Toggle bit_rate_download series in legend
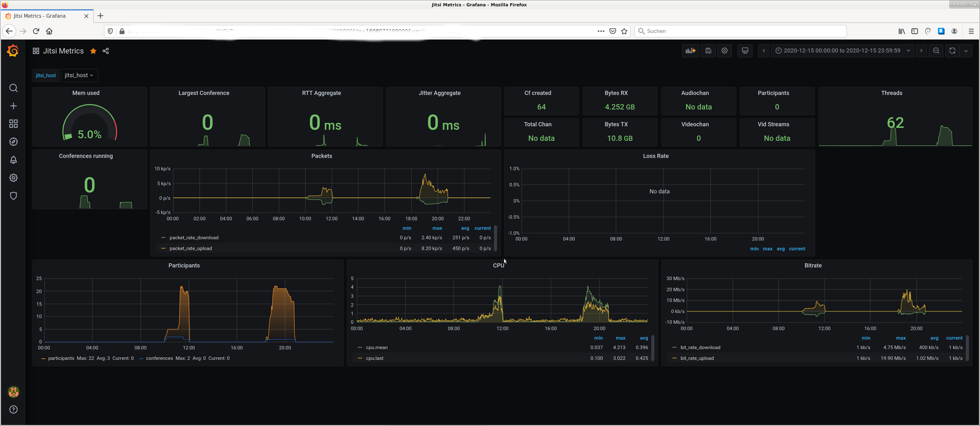The image size is (980, 426). [x=700, y=347]
